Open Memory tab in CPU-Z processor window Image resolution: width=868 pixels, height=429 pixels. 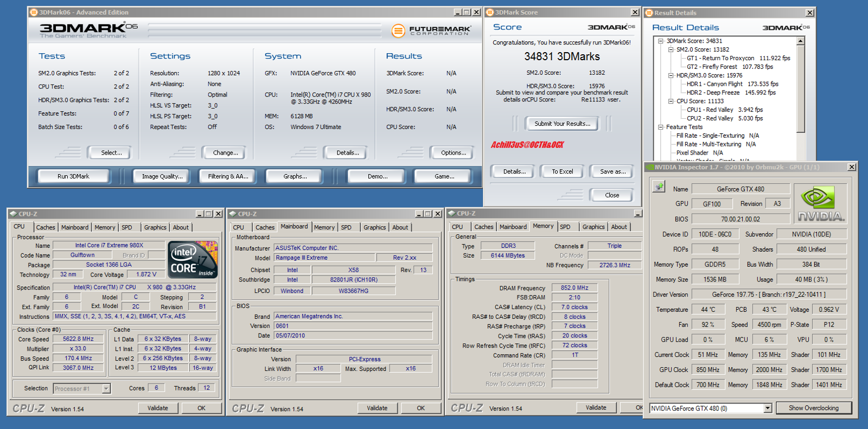105,227
